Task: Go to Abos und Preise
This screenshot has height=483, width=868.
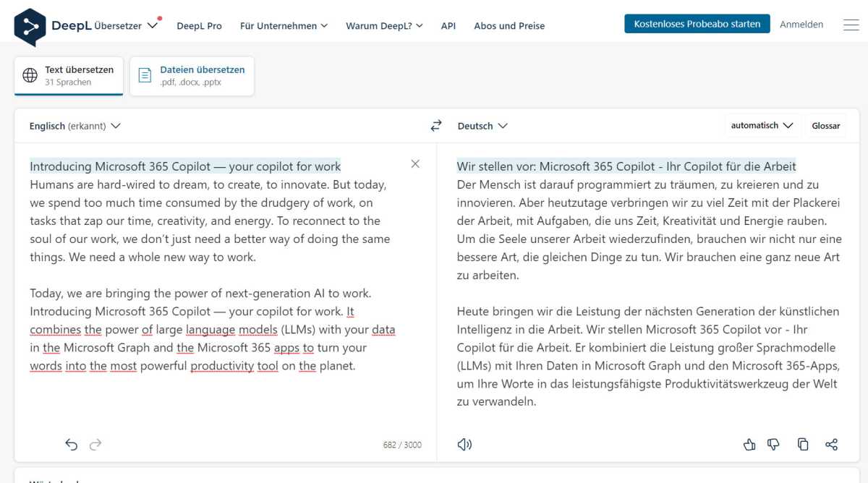Action: 509,25
